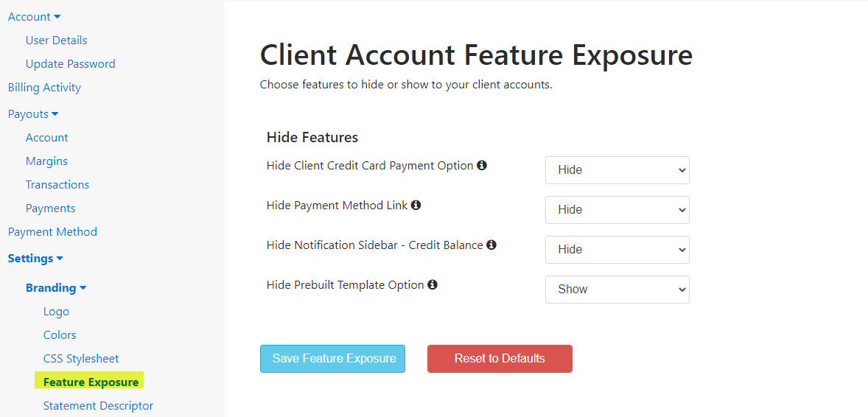Collapse the Payouts section
868x417 pixels.
point(33,114)
